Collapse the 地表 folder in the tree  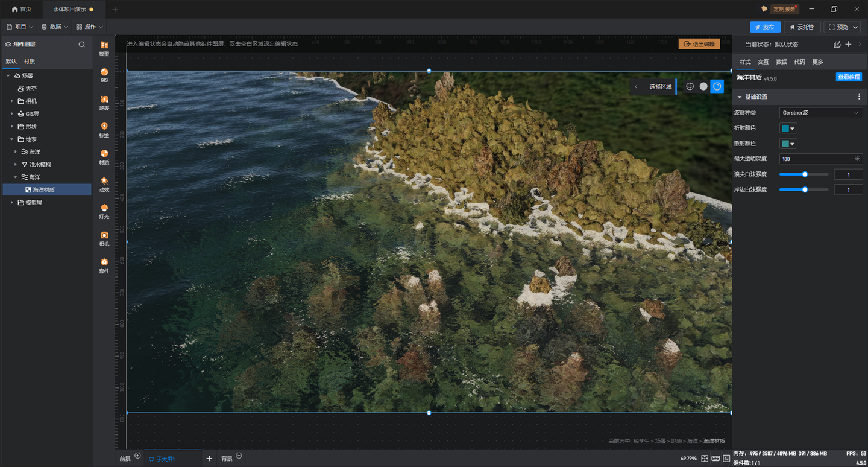tap(12, 139)
